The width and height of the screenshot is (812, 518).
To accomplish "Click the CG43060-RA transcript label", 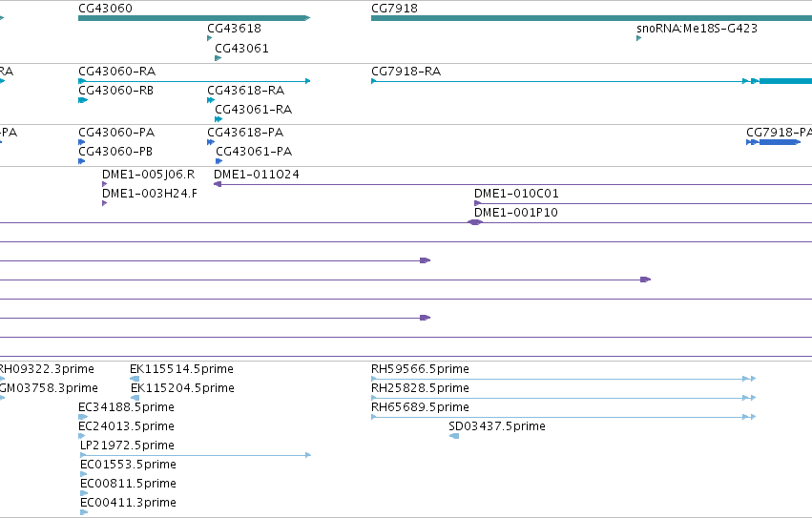I will [x=117, y=71].
